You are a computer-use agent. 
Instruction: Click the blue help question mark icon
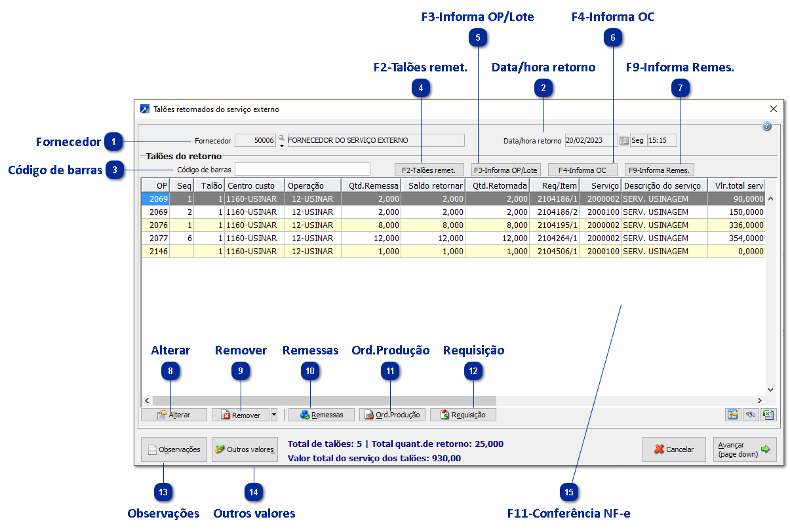pyautogui.click(x=766, y=126)
